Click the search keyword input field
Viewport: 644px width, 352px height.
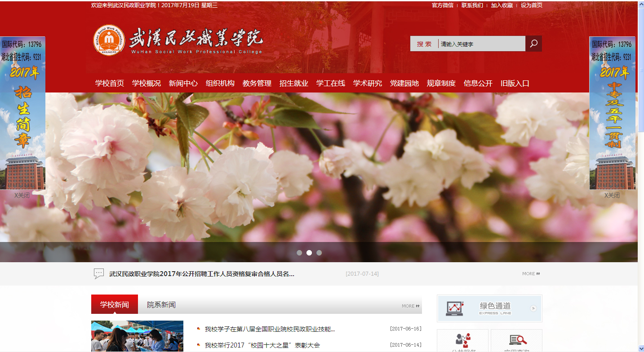481,44
